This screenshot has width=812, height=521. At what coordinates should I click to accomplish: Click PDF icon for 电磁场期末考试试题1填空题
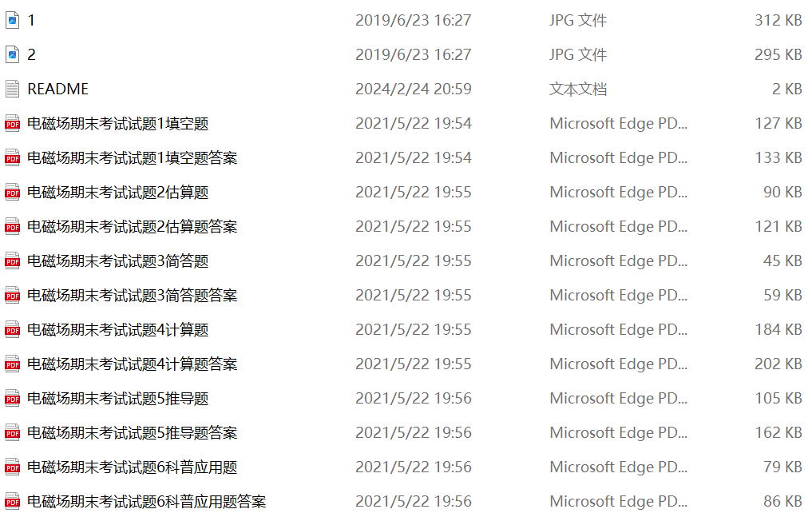pos(12,123)
